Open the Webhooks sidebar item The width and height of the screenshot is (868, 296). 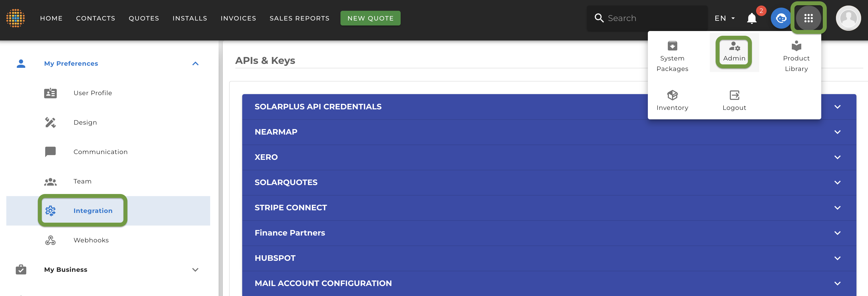[91, 240]
